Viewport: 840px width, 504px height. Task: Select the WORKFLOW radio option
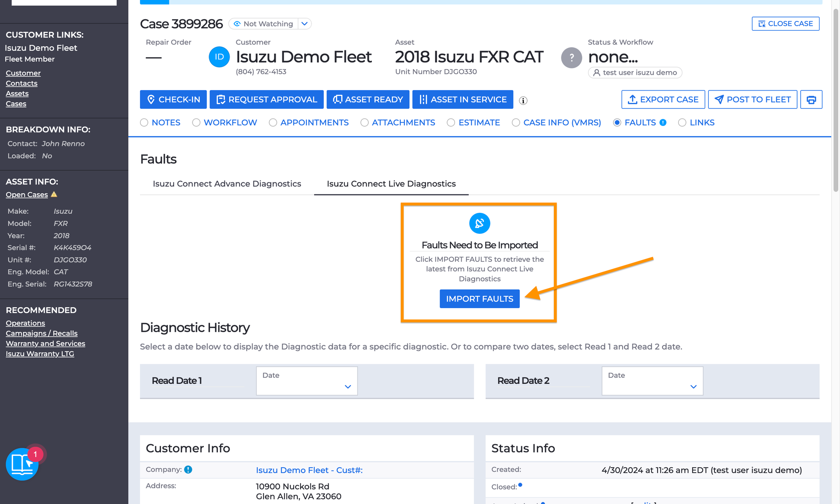(x=196, y=123)
